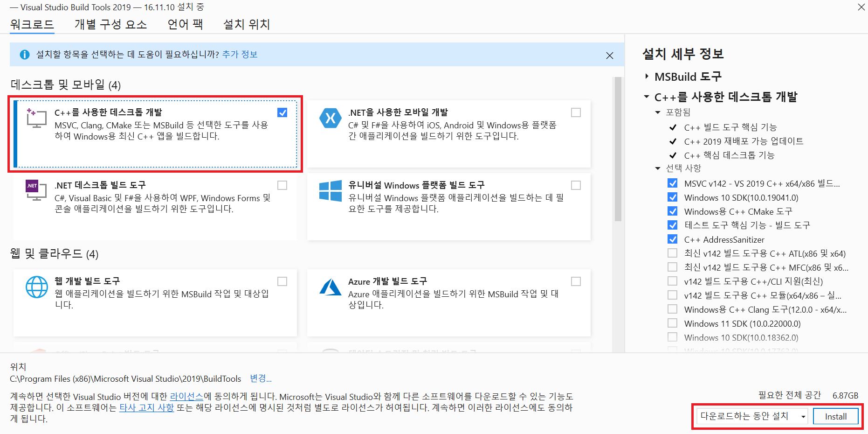Click the install path C:\Program Files (x86) text
This screenshot has height=434, width=868.
point(125,378)
